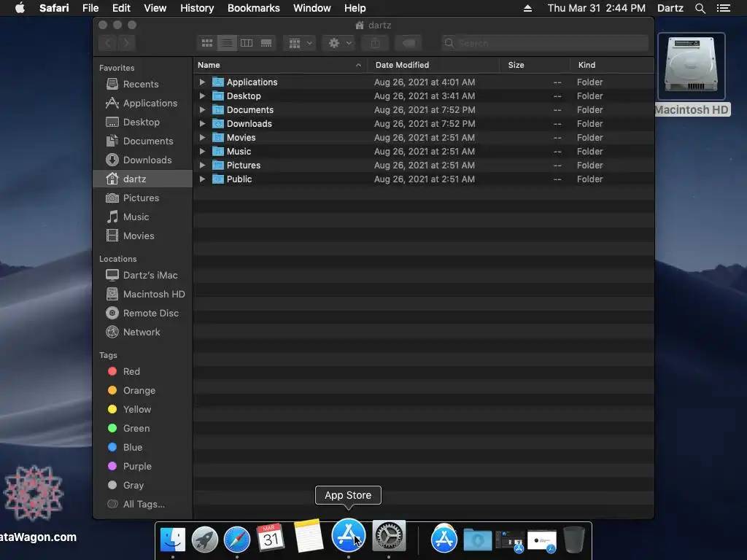Sort by the Kind column header
747x560 pixels.
click(x=612, y=65)
